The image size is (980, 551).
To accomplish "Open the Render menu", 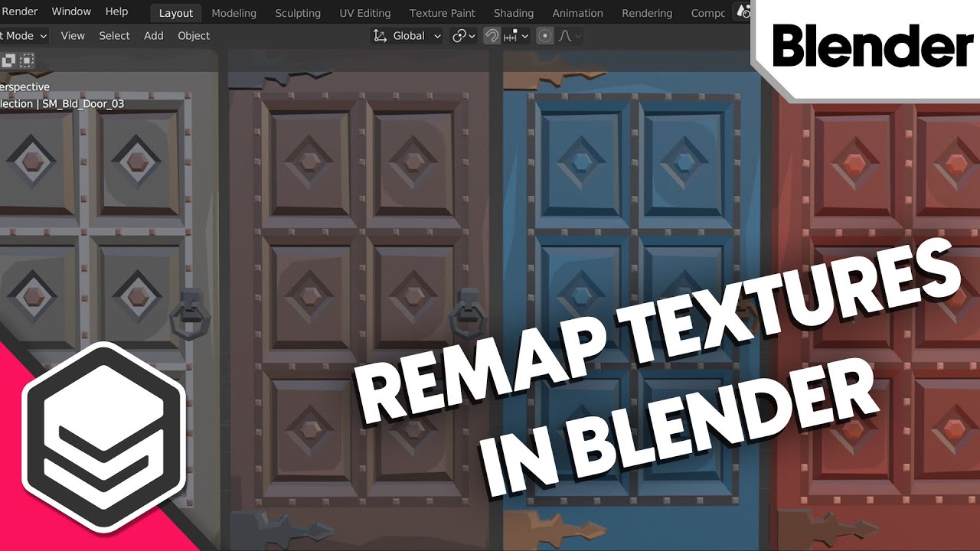I will click(x=19, y=11).
